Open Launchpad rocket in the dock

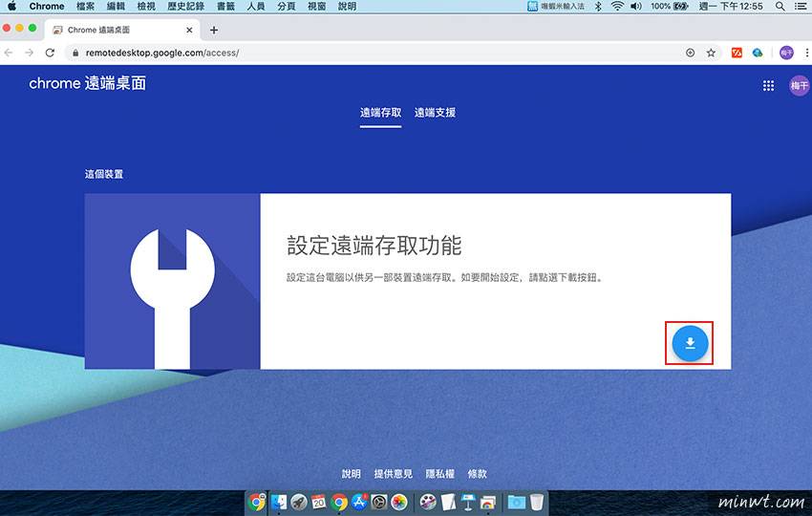coord(299,502)
